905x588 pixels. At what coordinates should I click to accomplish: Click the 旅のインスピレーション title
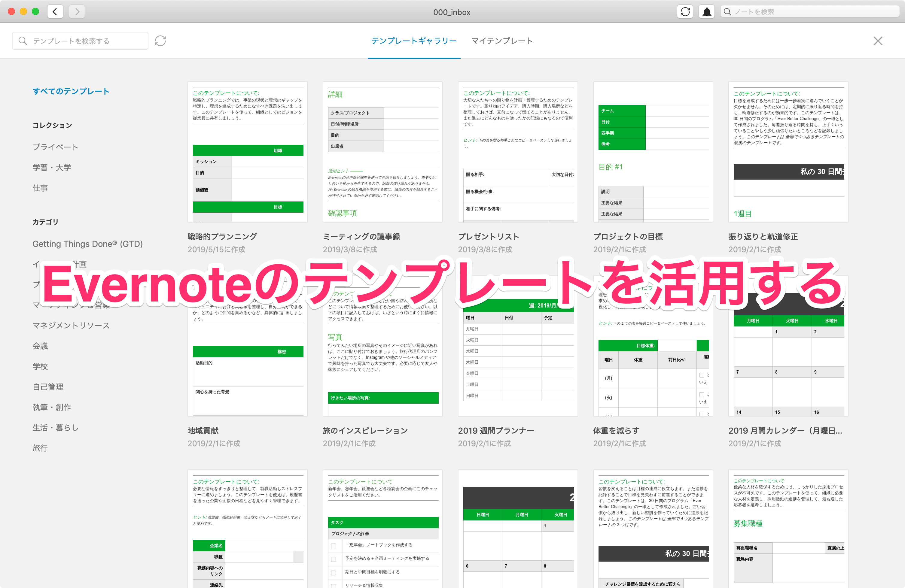[365, 431]
